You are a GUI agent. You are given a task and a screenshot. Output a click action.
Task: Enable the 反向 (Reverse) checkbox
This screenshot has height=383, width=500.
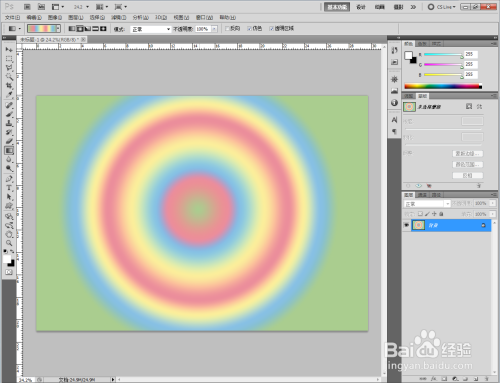click(228, 29)
